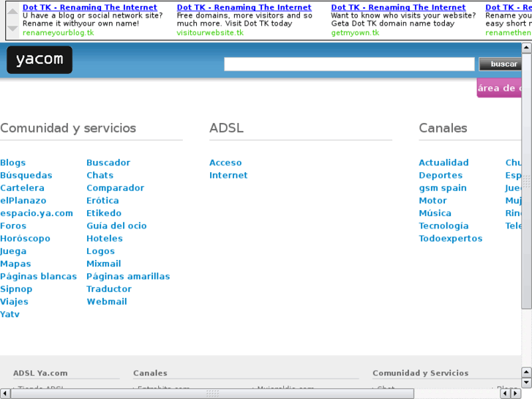Click the footer Canales heading
The height and width of the screenshot is (399, 532).
point(150,373)
